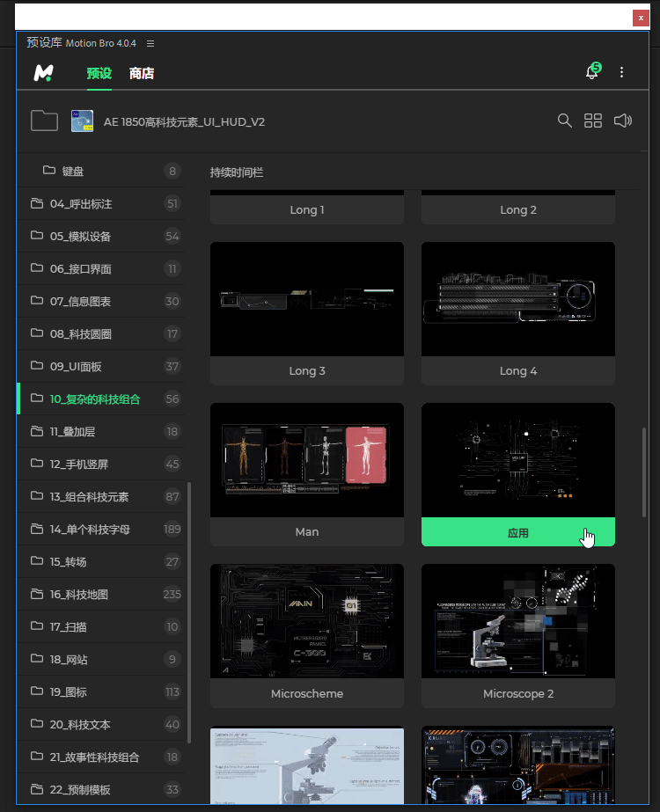The image size is (660, 812).
Task: Open the 05_模拟设备 folder
Action: (x=101, y=236)
